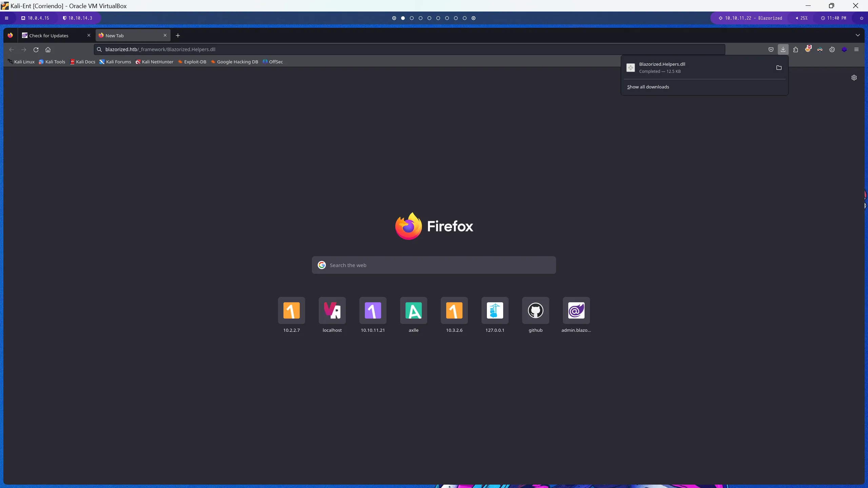
Task: Open the 10.10.11.21 shortcut tile
Action: [x=373, y=311]
